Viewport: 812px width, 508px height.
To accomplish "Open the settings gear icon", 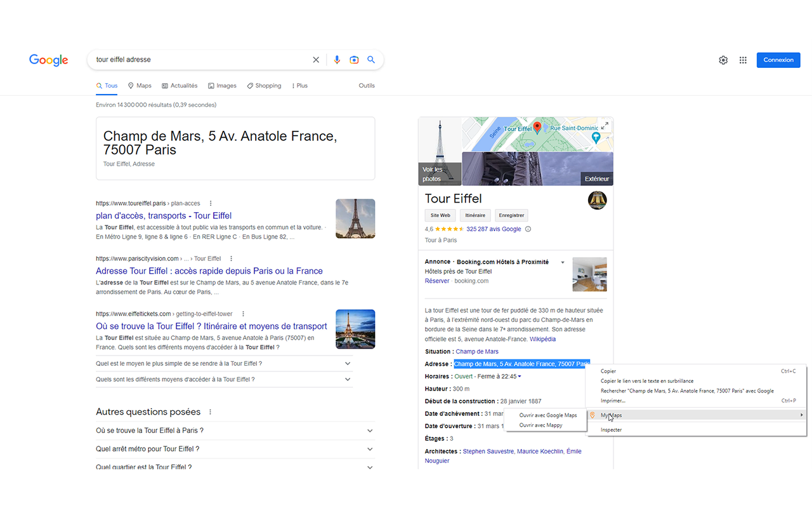I will coord(723,60).
